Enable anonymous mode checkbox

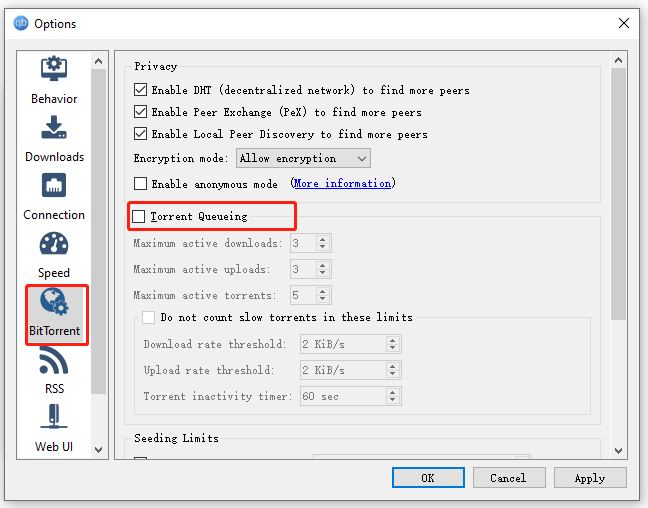[x=141, y=184]
